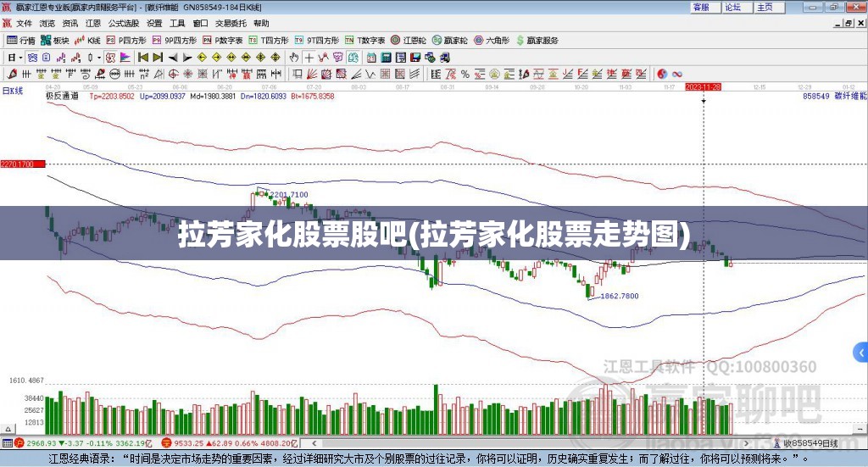This screenshot has width=868, height=467.
Task: Open the 9P四方形 tool
Action: [x=175, y=41]
